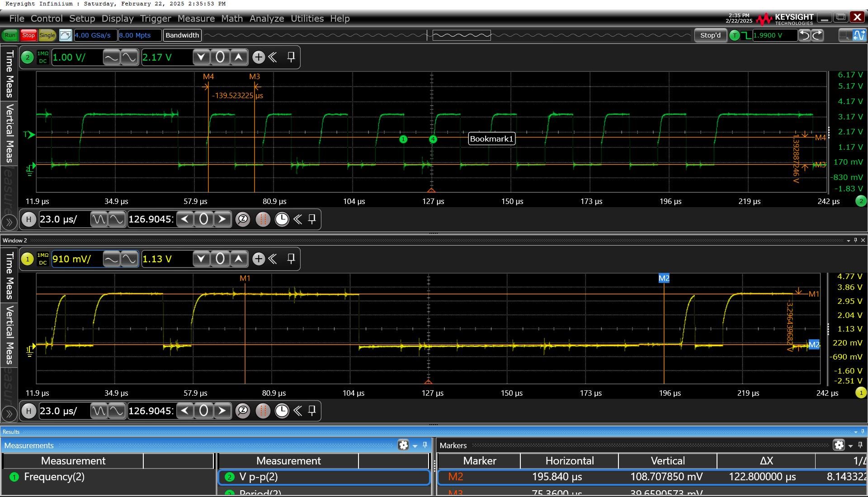This screenshot has height=497, width=868.
Task: Click the auto scale icon beside Single
Action: pos(65,35)
